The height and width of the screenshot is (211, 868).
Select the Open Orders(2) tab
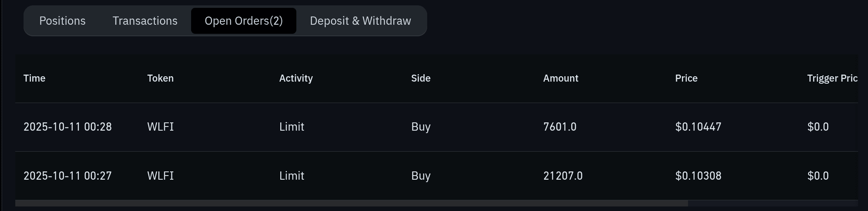(244, 21)
